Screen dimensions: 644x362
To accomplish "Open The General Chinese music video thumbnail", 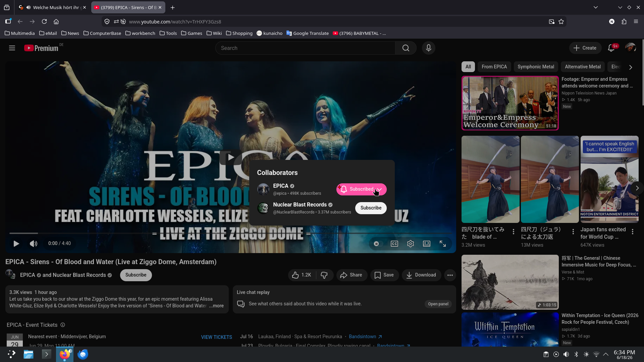I will (x=510, y=282).
